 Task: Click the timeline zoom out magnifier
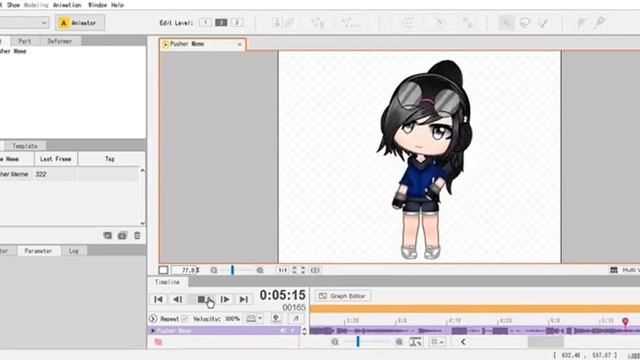coord(335,342)
